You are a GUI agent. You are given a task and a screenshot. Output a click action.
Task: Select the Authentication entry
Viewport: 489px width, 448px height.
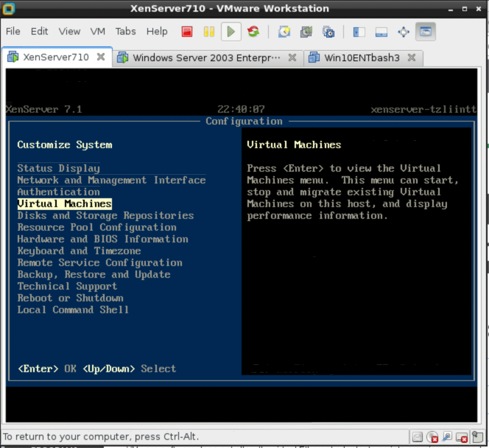tap(59, 192)
